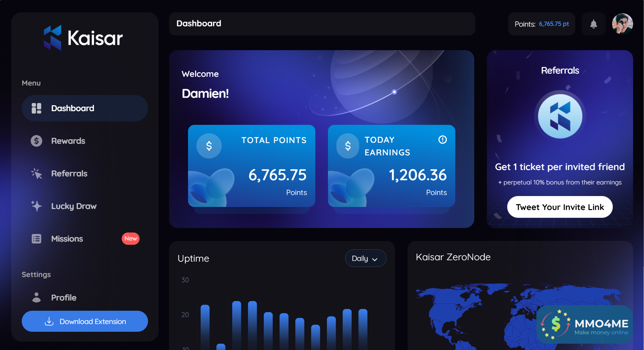Click the Kaisar logo in the sidebar

pyautogui.click(x=83, y=38)
